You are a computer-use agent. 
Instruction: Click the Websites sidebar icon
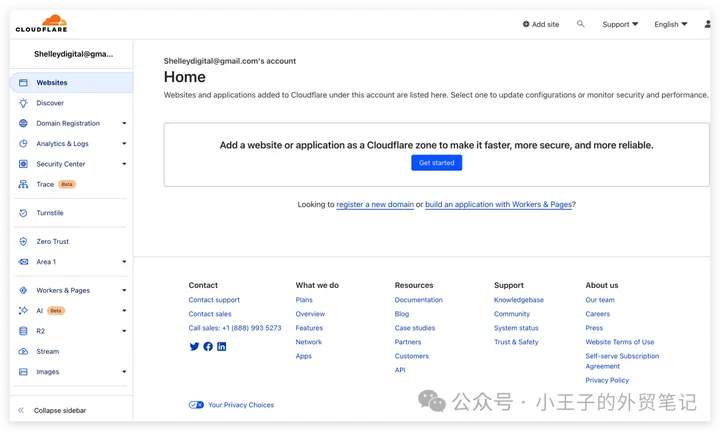pyautogui.click(x=23, y=83)
